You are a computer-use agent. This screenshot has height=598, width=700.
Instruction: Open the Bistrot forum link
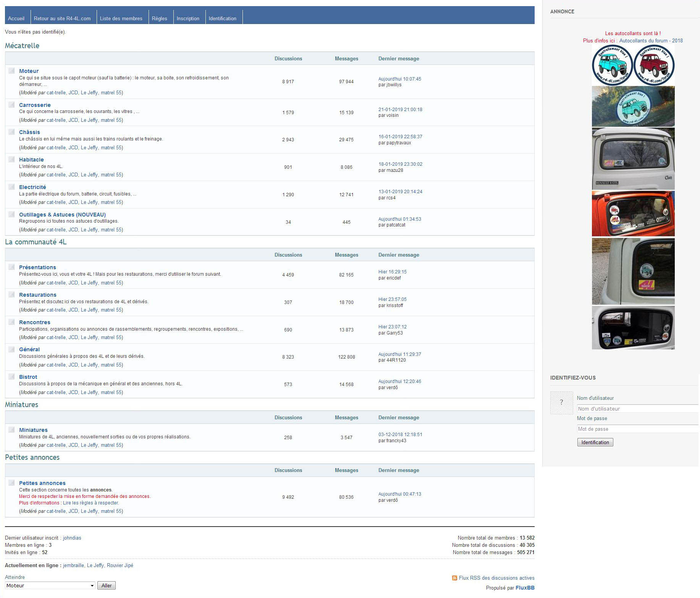click(x=28, y=377)
